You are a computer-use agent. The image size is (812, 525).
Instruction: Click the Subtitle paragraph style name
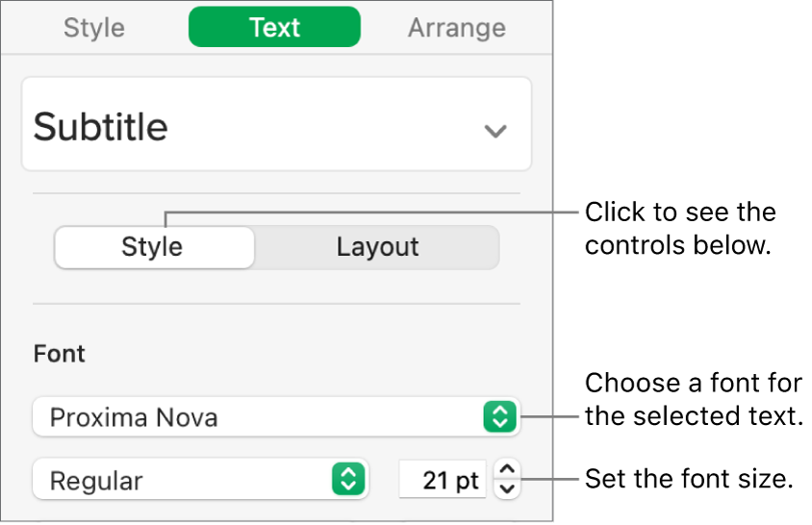[x=101, y=127]
